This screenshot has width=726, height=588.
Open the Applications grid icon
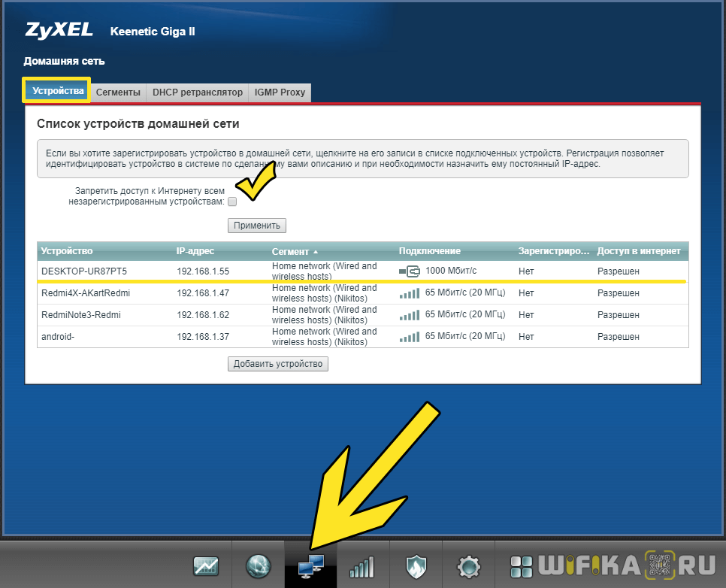tap(522, 565)
